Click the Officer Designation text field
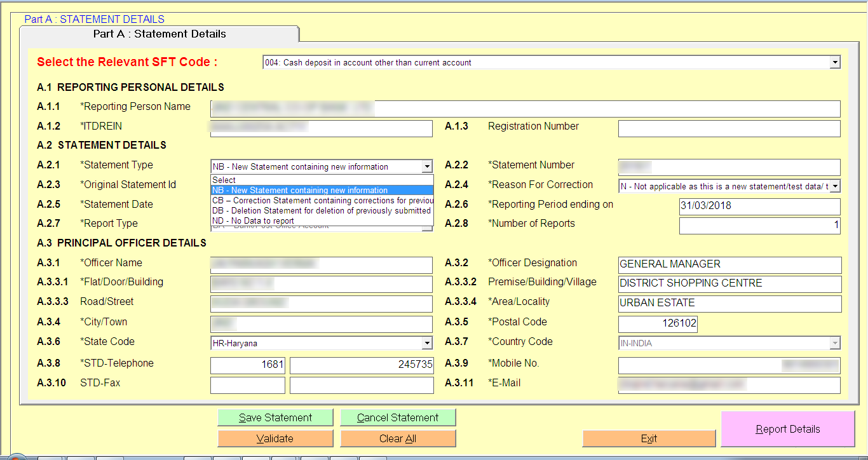Image resolution: width=868 pixels, height=460 pixels. point(729,264)
